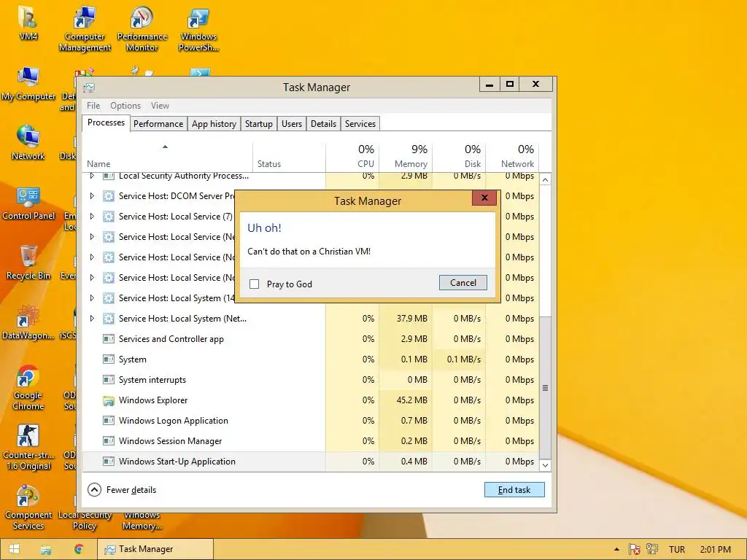Click the Windows Logon Application icon
The image size is (747, 560).
coord(109,421)
